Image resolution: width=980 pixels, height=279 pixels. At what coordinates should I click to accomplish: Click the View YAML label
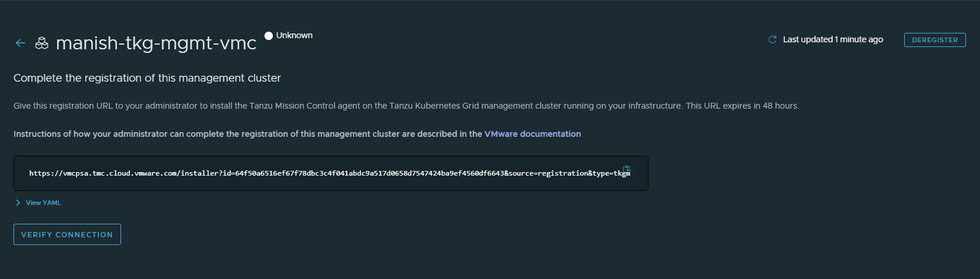(44, 203)
